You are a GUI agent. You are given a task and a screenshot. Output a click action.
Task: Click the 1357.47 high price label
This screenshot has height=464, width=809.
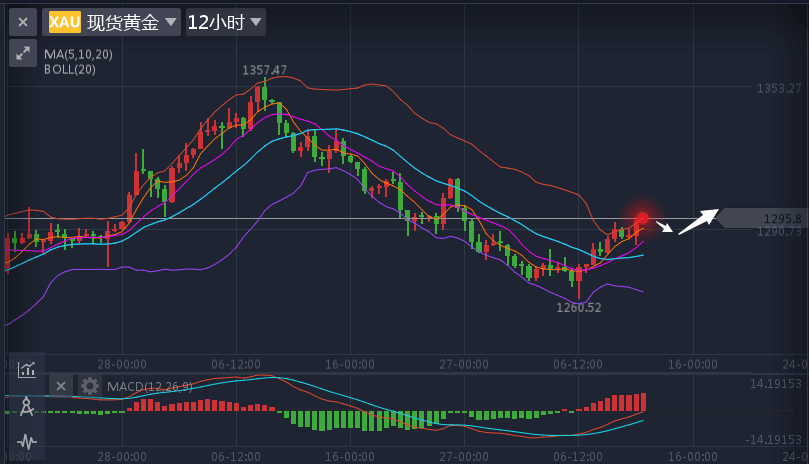coord(264,70)
